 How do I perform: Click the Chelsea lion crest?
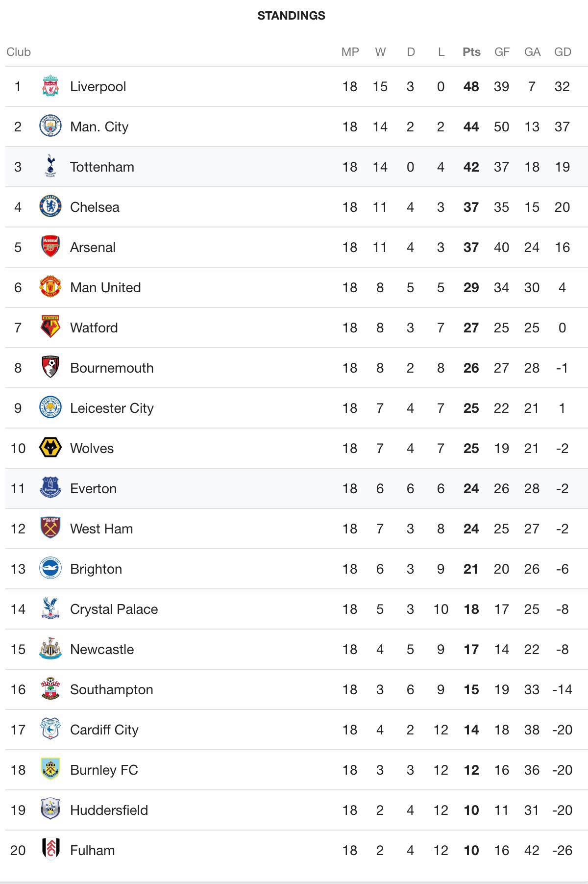point(50,207)
